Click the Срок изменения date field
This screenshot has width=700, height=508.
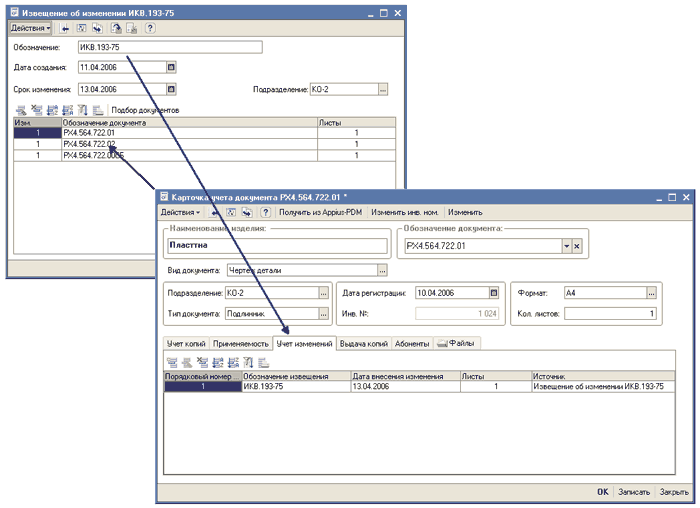122,89
